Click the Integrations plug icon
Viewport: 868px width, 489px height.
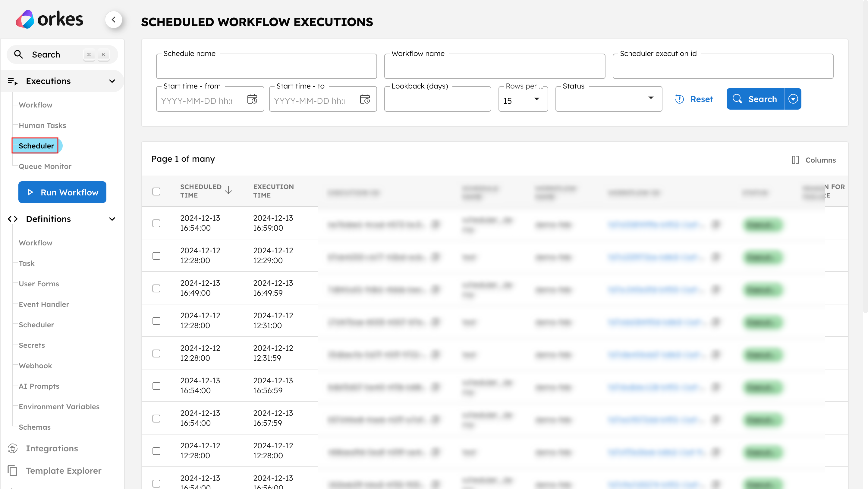pos(12,448)
